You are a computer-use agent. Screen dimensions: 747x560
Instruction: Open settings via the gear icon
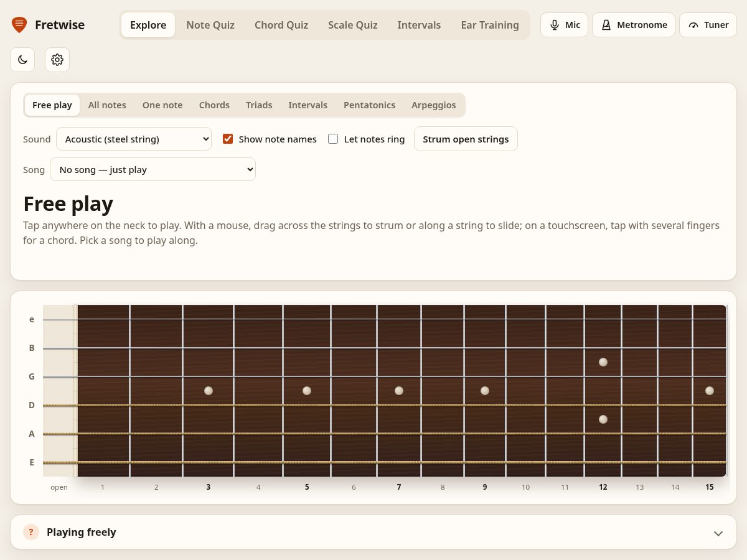pos(57,60)
